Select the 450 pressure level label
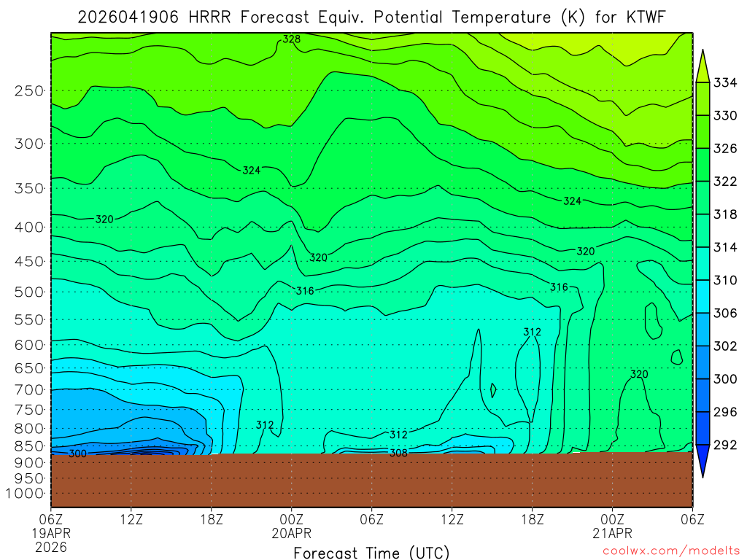The image size is (747, 560). [29, 262]
